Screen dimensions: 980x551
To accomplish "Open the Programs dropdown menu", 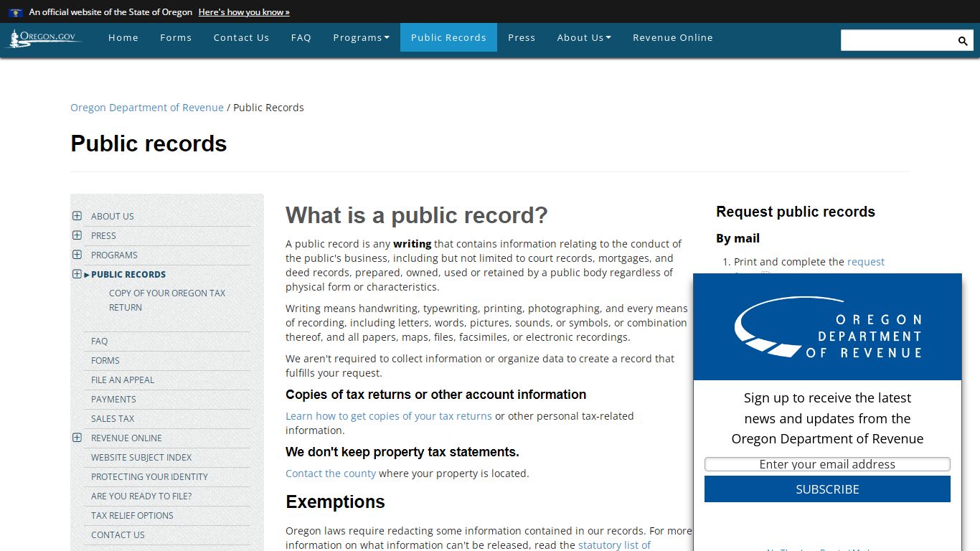I will point(361,37).
